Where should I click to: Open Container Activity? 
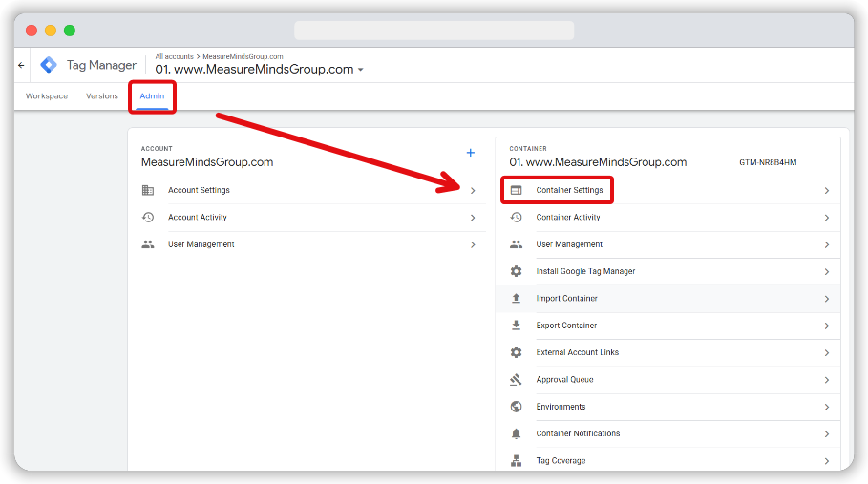pyautogui.click(x=568, y=218)
